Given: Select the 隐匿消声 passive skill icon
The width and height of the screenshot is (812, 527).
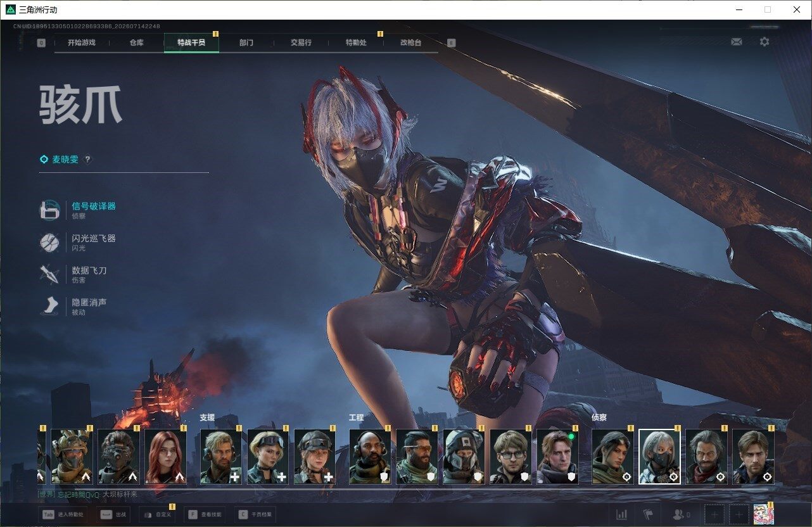Looking at the screenshot, I should 50,307.
